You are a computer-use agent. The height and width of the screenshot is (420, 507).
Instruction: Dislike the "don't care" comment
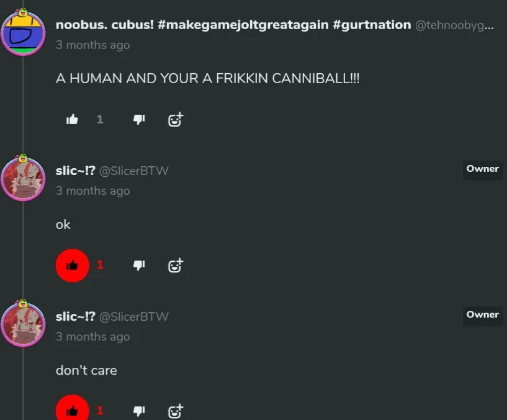pyautogui.click(x=140, y=411)
